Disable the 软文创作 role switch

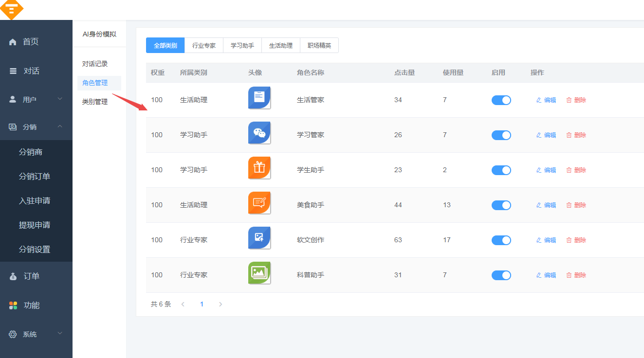[x=501, y=240]
